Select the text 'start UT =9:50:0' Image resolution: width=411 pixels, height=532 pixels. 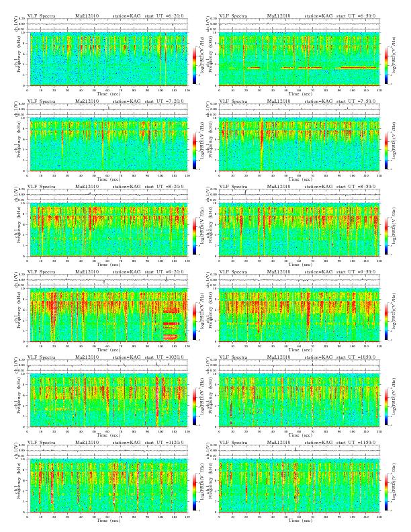click(x=356, y=272)
